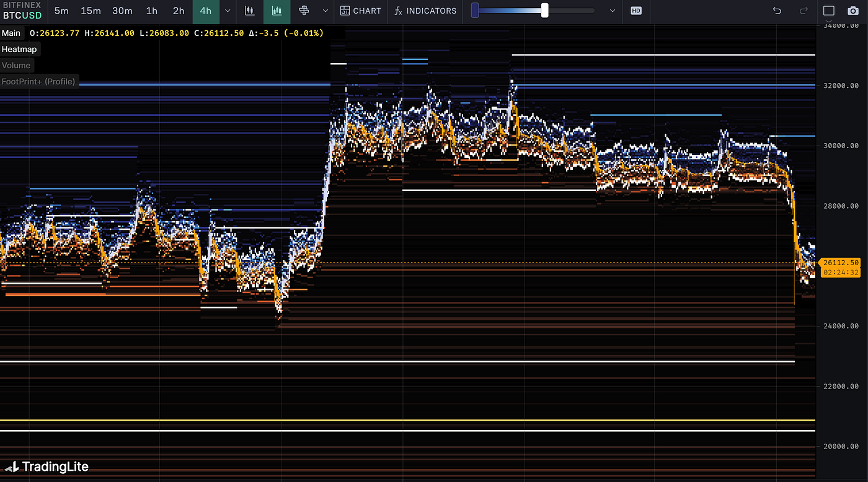The height and width of the screenshot is (482, 868).
Task: Switch to the 5m timeframe
Action: (61, 11)
